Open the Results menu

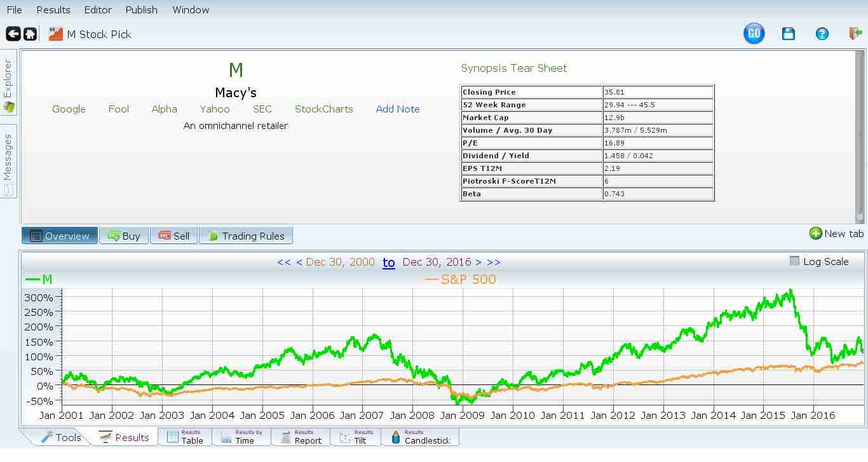click(53, 10)
